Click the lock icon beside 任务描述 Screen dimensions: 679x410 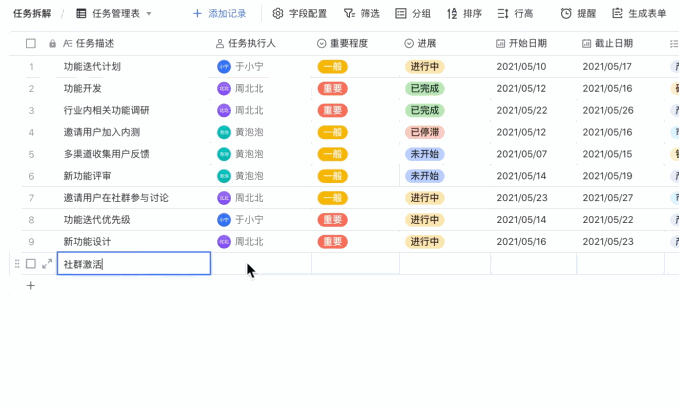[x=52, y=44]
